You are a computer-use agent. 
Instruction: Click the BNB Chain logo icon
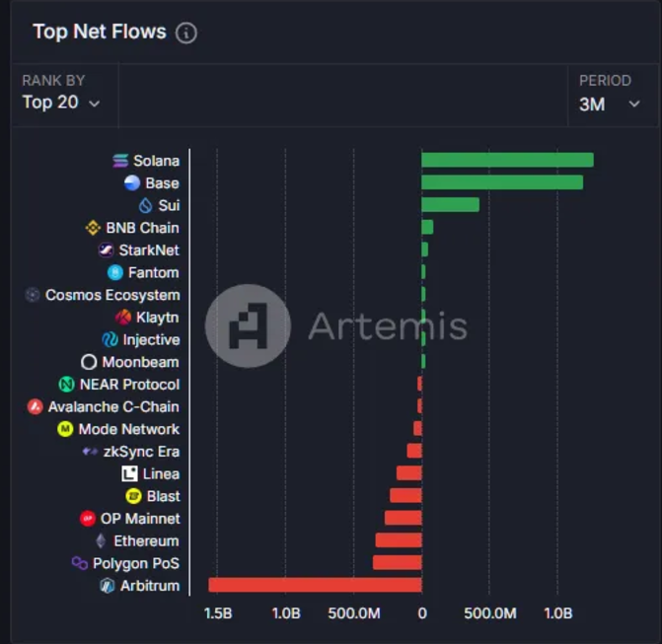[94, 228]
